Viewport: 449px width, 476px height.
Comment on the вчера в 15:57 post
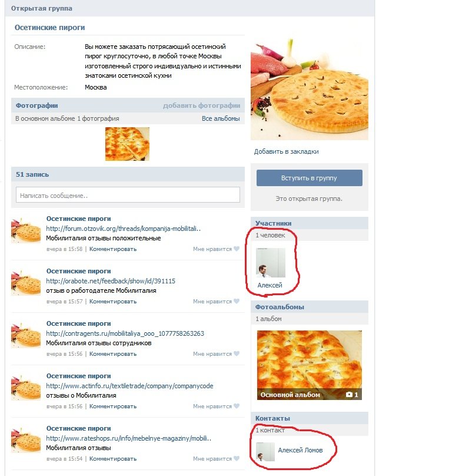coord(113,302)
